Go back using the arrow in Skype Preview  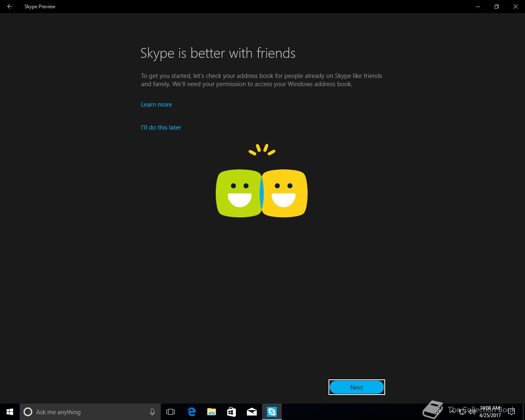(9, 7)
